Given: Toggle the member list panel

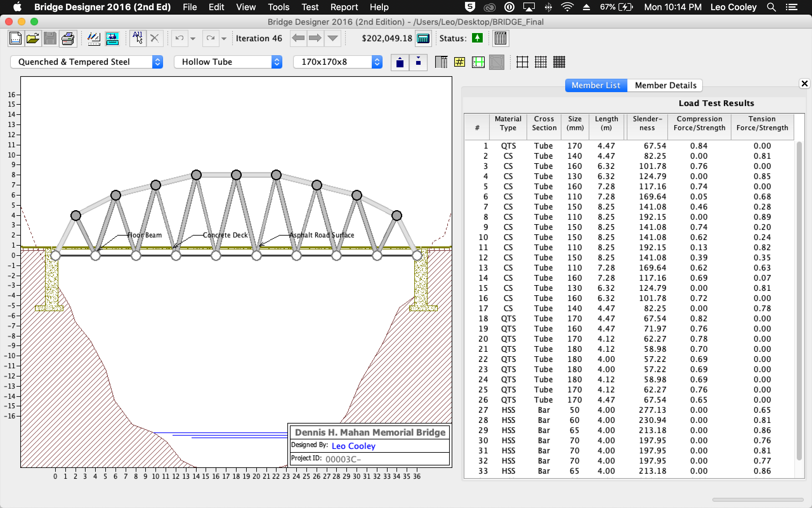Looking at the screenshot, I should 441,62.
